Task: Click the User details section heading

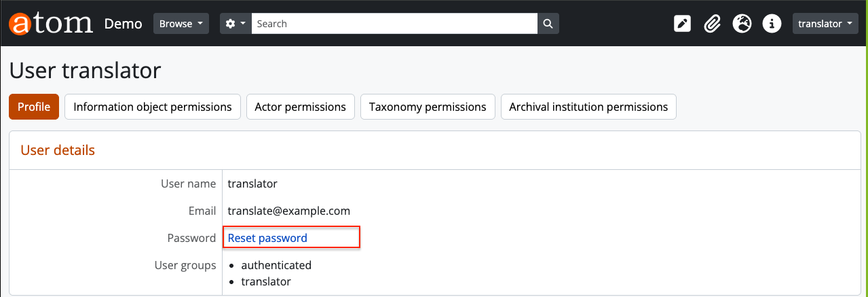Action: (x=58, y=150)
